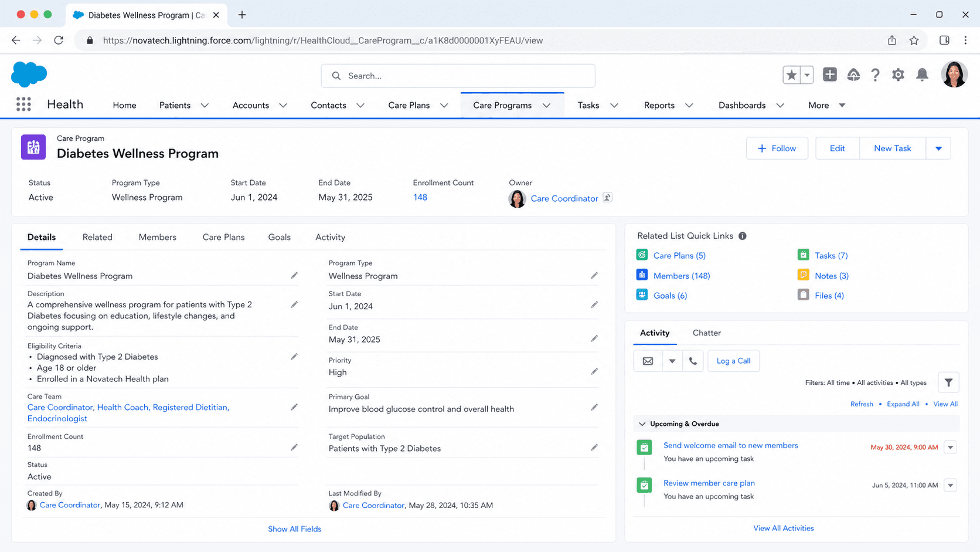Expand the Accounts nav dropdown chevron

click(x=283, y=106)
